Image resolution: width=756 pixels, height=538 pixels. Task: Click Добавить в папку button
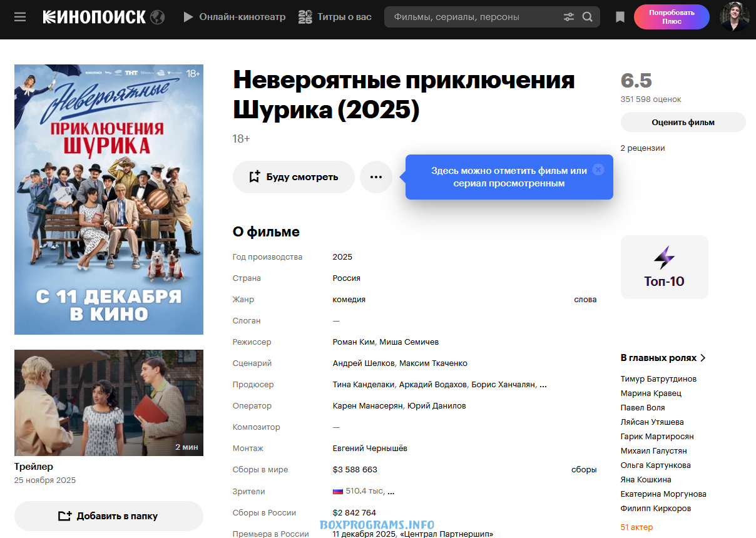108,516
